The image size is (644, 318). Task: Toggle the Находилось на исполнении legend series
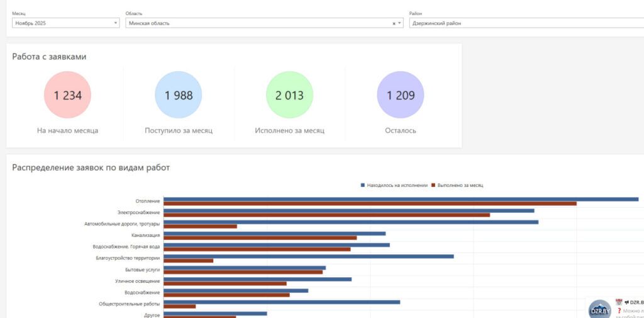tap(394, 185)
